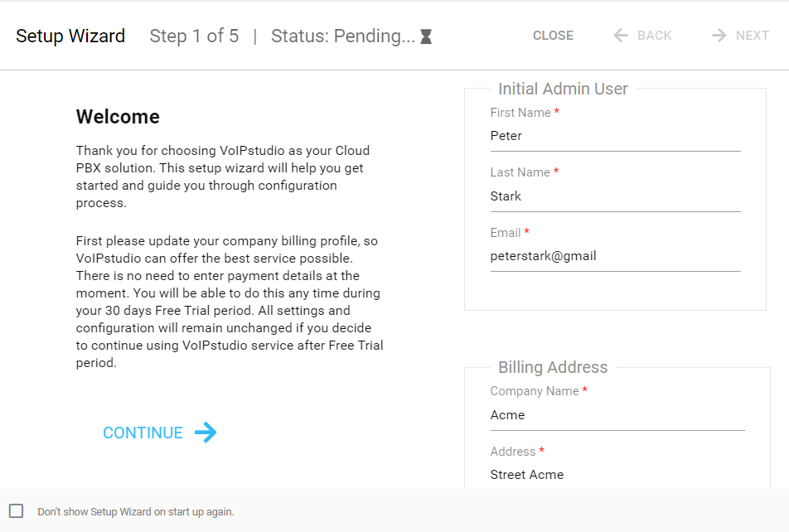This screenshot has height=532, width=789.
Task: Click the Setup Wizard title
Action: (x=70, y=36)
